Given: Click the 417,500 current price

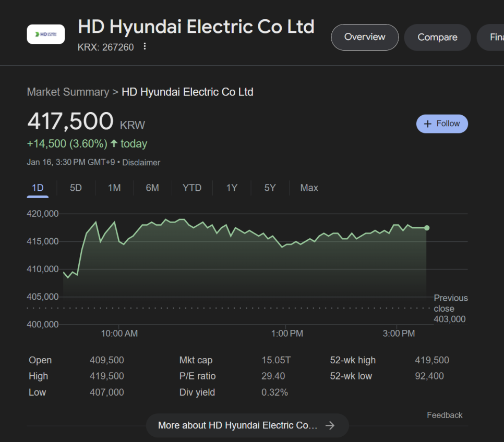Looking at the screenshot, I should tap(70, 121).
